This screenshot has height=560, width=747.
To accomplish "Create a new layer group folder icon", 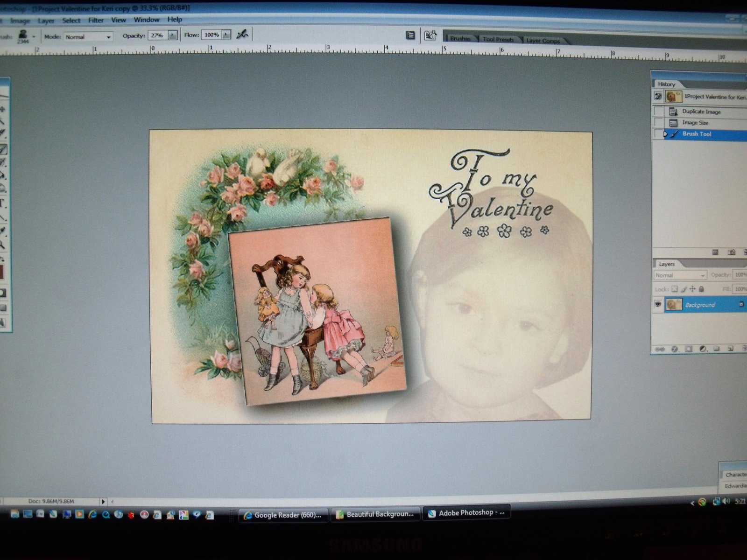I will [717, 349].
